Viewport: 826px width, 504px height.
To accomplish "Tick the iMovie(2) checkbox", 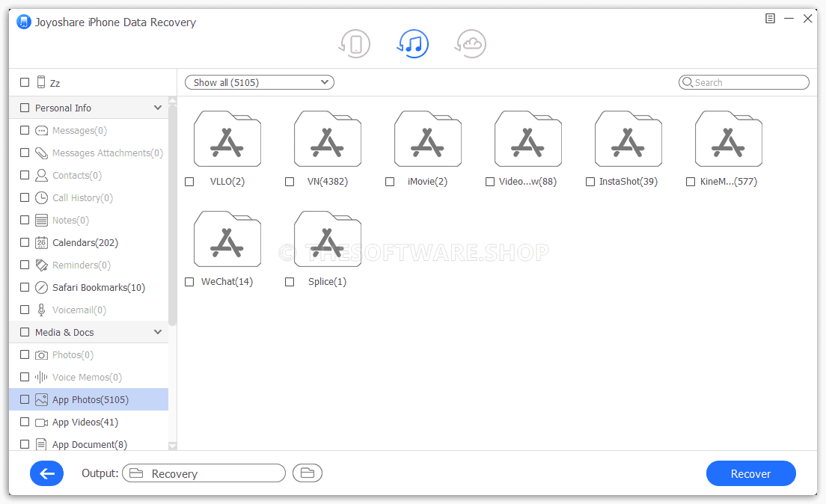I will click(390, 182).
